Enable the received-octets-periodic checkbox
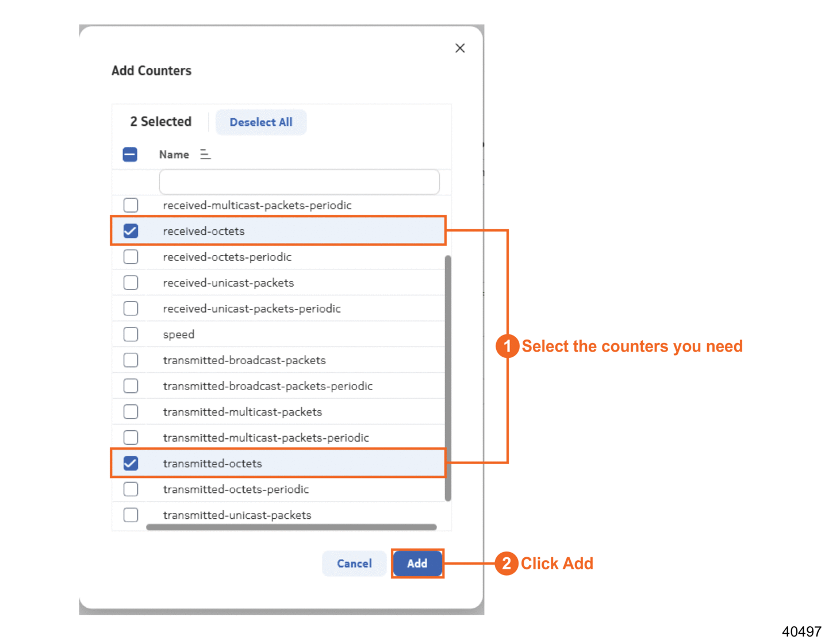825x644 pixels. coord(131,257)
